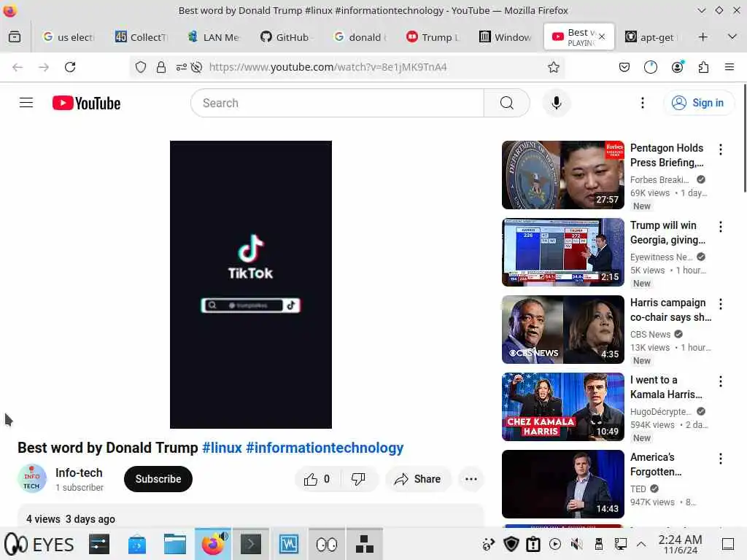This screenshot has width=747, height=560.
Task: Open the terminal from the taskbar
Action: pyautogui.click(x=251, y=544)
